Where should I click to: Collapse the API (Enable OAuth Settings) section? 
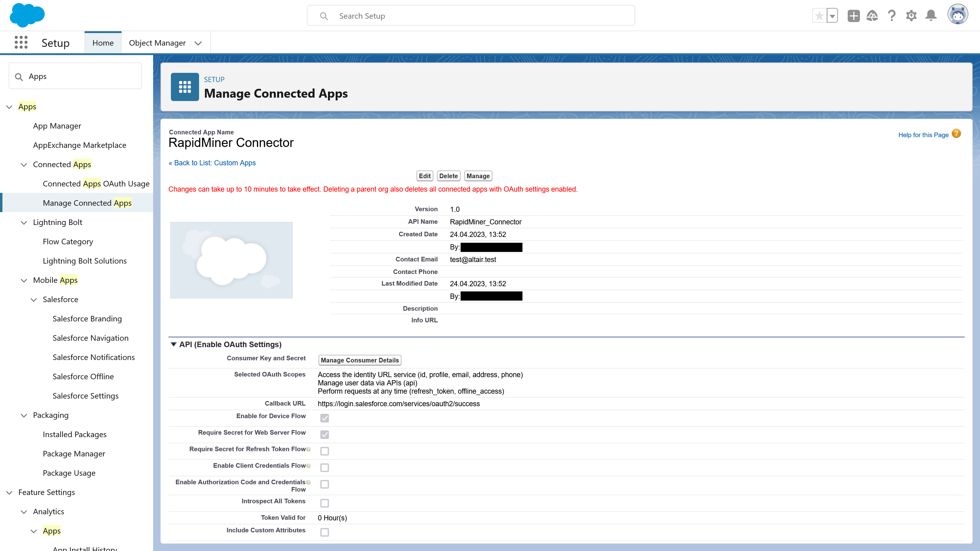click(174, 344)
